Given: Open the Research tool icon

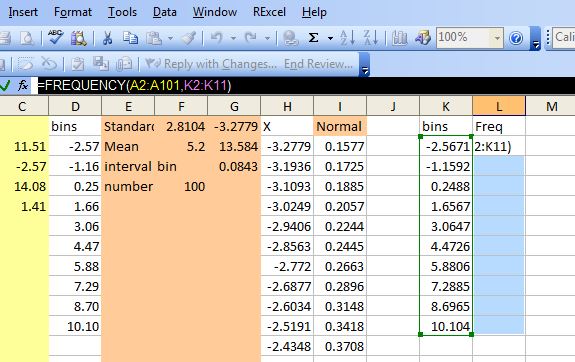Looking at the screenshot, I should 79,38.
